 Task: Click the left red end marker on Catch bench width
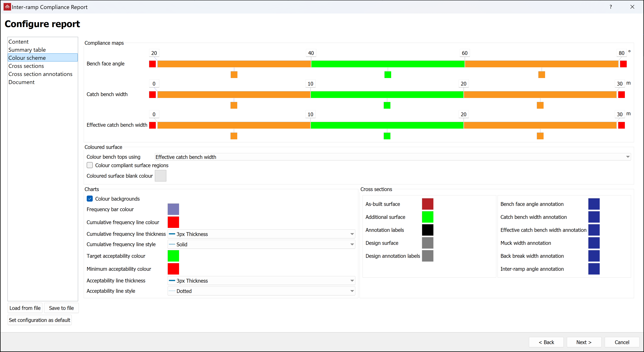(152, 95)
